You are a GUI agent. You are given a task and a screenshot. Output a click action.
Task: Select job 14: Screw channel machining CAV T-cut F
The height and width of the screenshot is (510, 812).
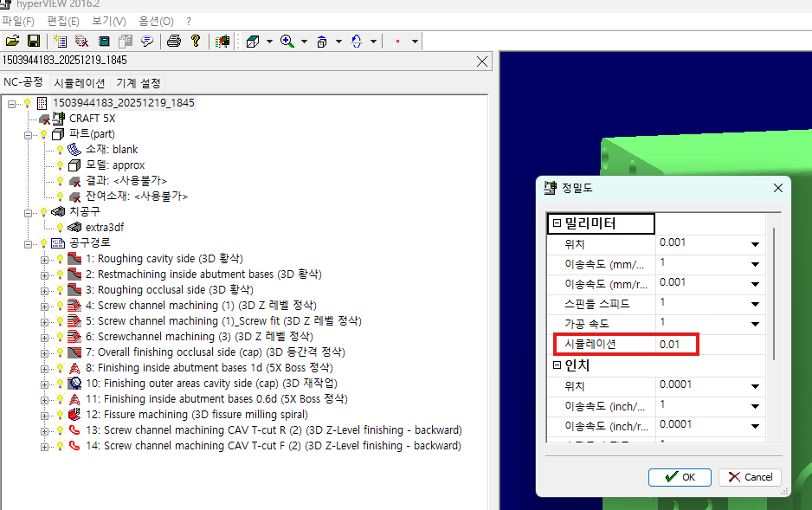pyautogui.click(x=282, y=446)
